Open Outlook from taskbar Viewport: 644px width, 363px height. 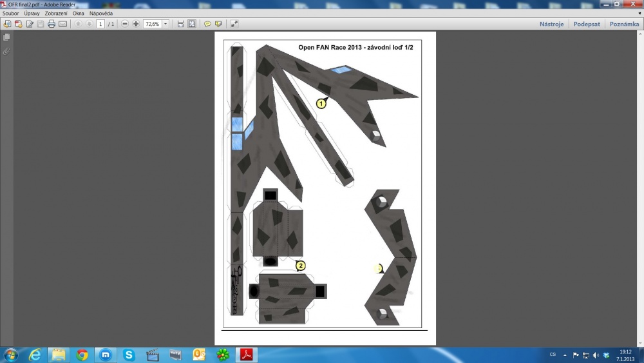click(199, 355)
